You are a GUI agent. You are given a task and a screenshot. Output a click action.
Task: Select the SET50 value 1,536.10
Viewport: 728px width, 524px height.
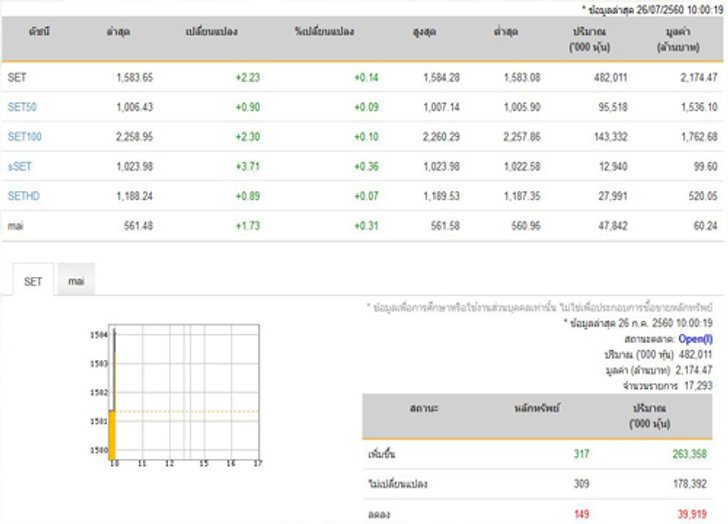[699, 107]
